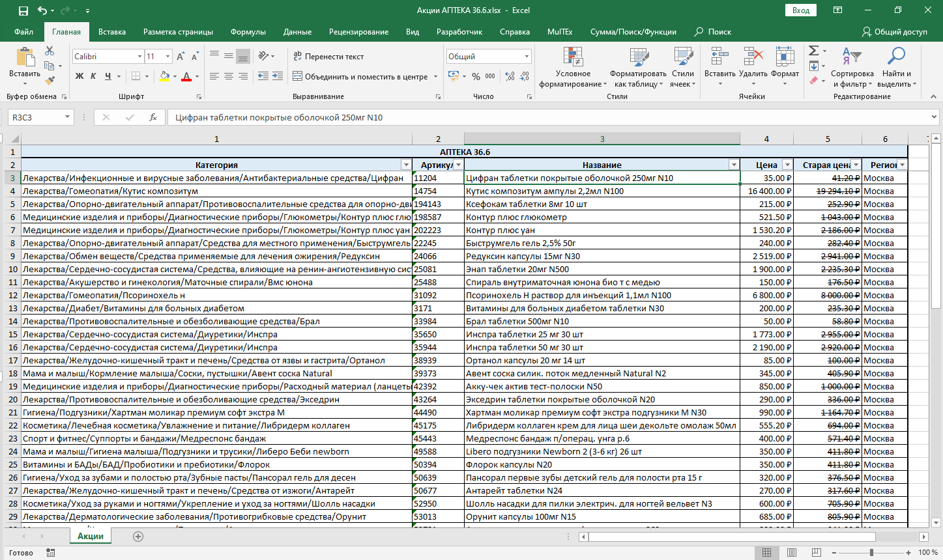Viewport: 943px width, 560px height.
Task: Click the Orientation (angled text) icon
Action: [x=263, y=57]
